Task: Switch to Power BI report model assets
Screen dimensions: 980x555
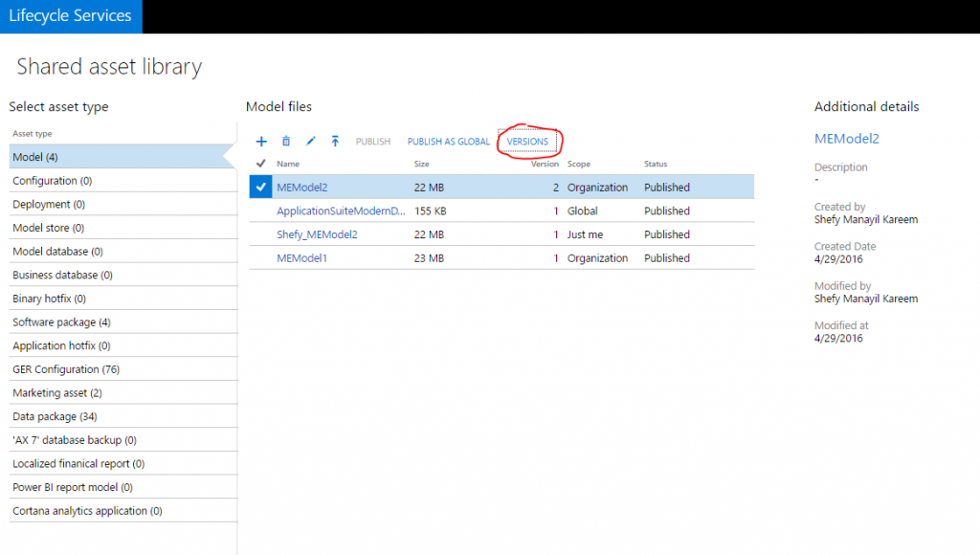Action: (x=73, y=488)
